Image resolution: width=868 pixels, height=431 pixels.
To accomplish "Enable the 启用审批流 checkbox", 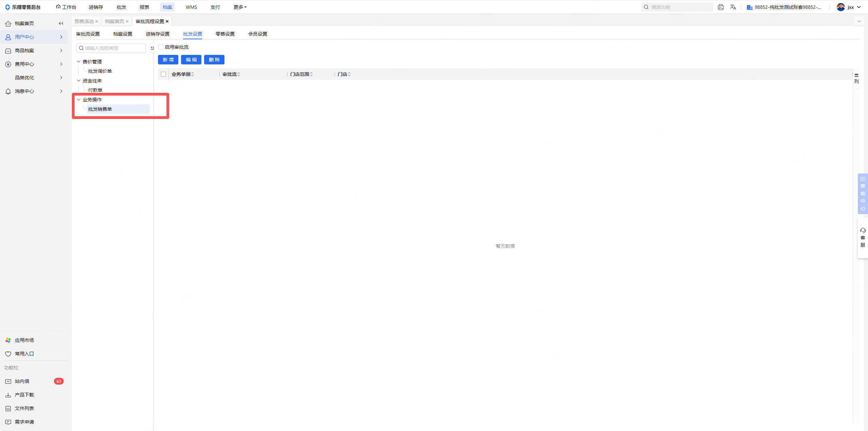I will [161, 47].
